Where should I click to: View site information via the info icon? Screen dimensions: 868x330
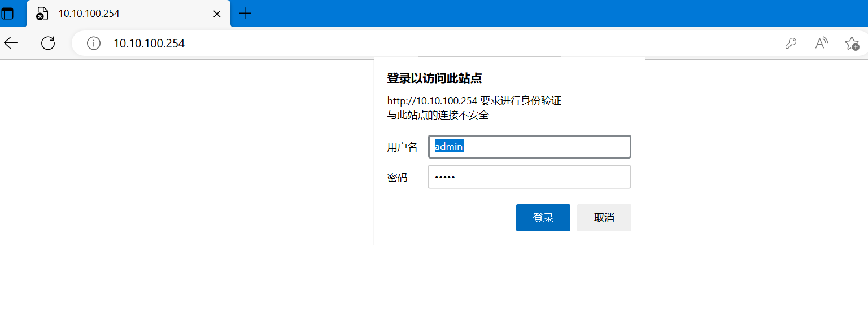(94, 43)
